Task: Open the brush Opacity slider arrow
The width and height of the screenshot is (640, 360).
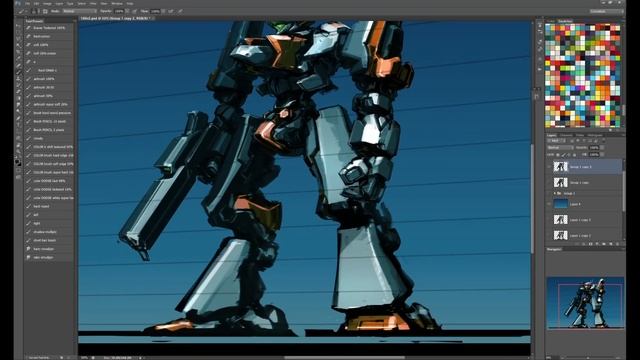Action: click(x=127, y=11)
